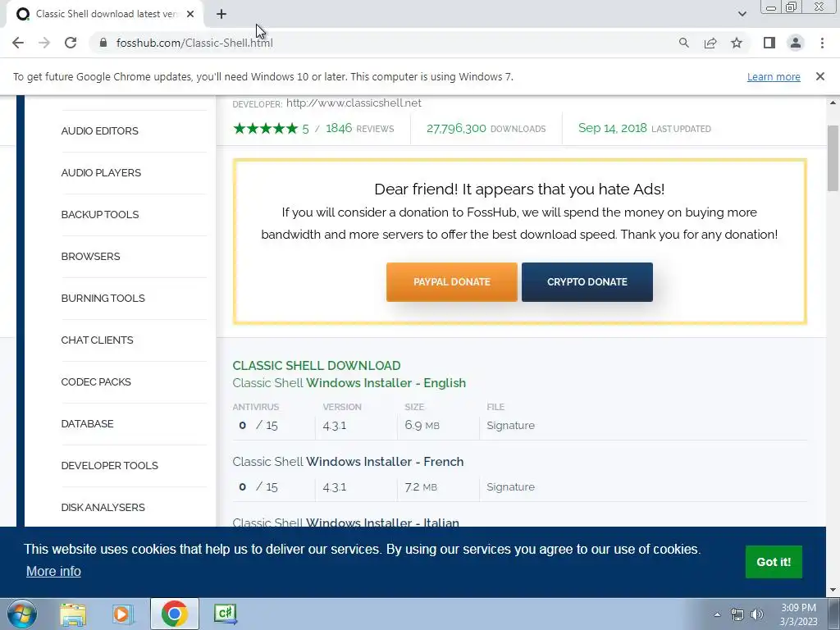Viewport: 840px width, 630px height.
Task: Open the address bar zoom magnifier icon
Action: (683, 43)
